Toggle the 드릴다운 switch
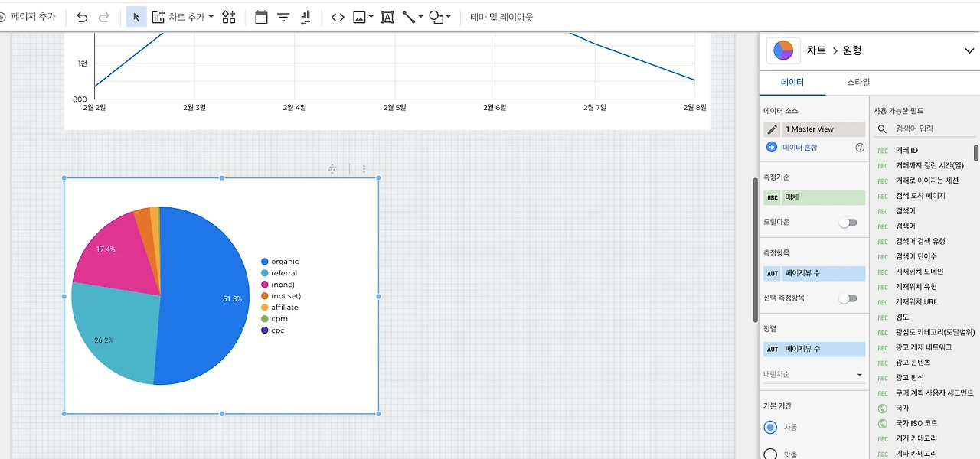The width and height of the screenshot is (980, 459). click(x=848, y=223)
